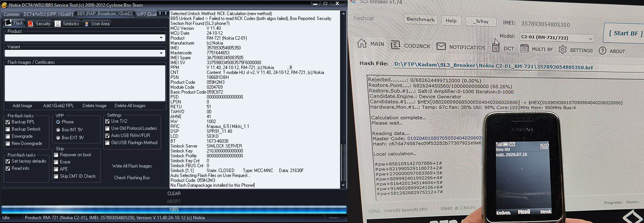The width and height of the screenshot is (644, 223).
Task: Toggle the Use TX2 checkbox
Action: click(x=107, y=121)
